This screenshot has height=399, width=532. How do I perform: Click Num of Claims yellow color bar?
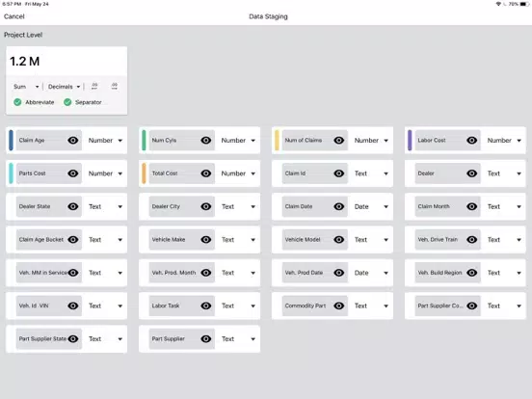click(277, 140)
